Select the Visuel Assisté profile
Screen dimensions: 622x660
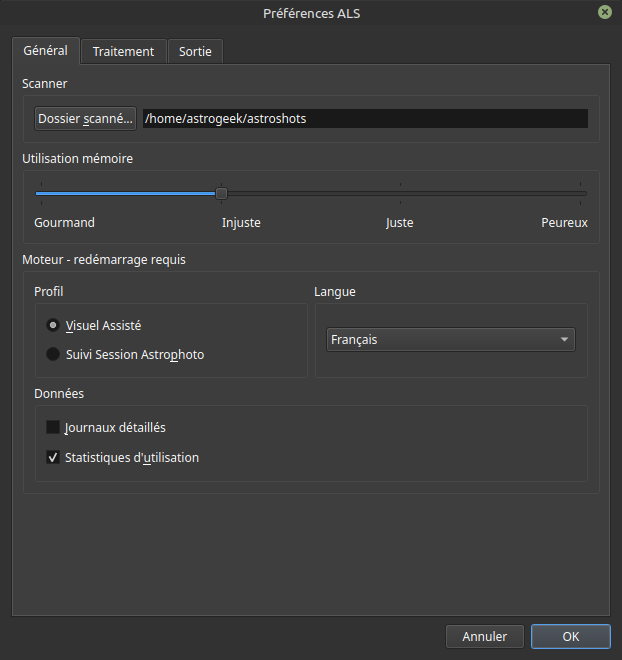click(52, 325)
